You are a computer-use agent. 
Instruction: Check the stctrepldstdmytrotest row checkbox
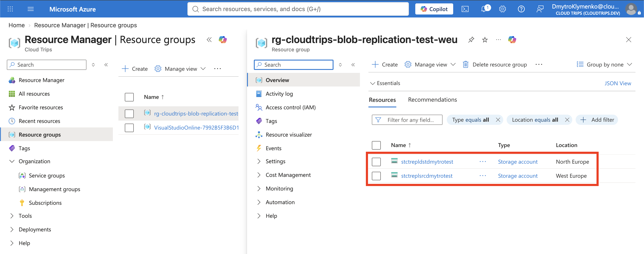pyautogui.click(x=376, y=162)
